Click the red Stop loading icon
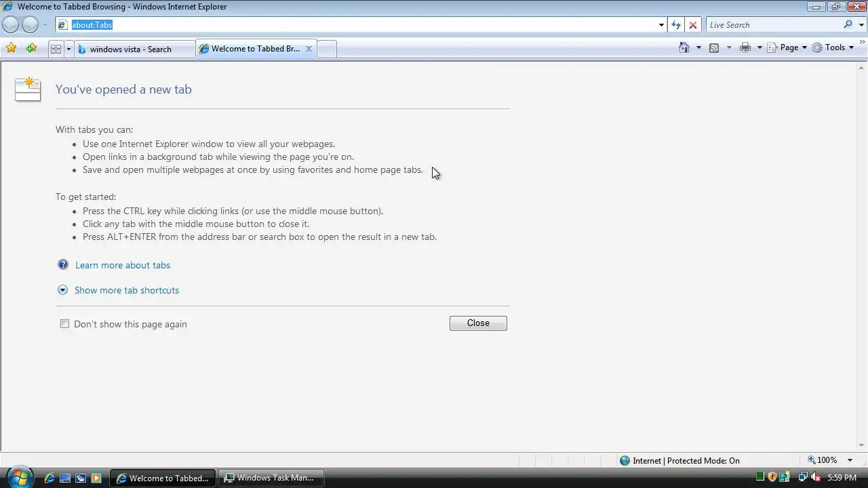 coord(693,25)
